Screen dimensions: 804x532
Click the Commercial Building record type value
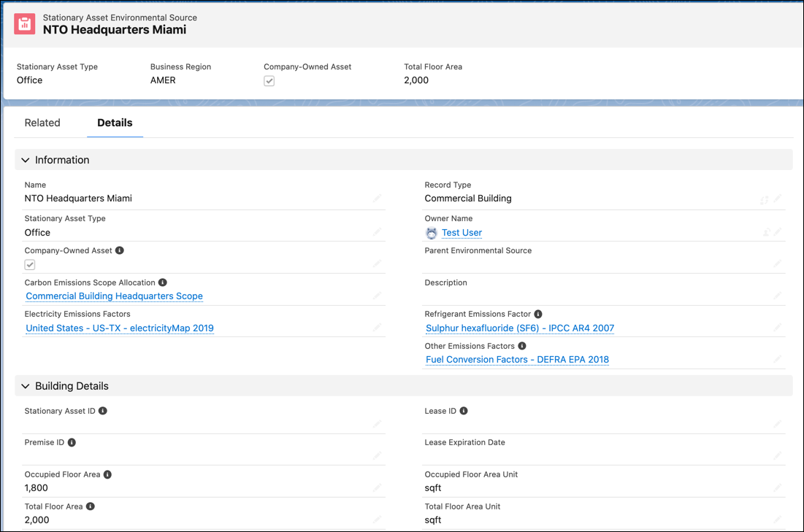point(468,198)
